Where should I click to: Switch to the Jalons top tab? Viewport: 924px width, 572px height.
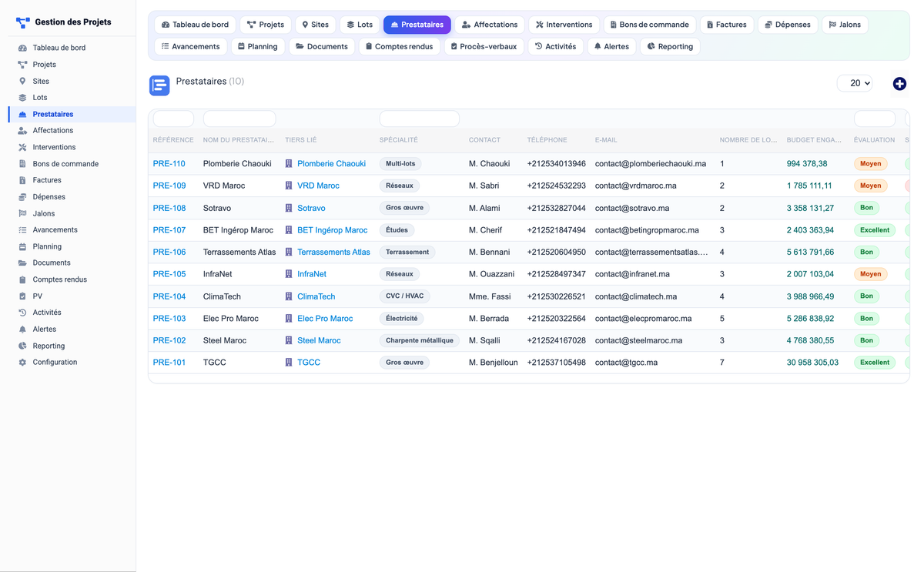(845, 25)
